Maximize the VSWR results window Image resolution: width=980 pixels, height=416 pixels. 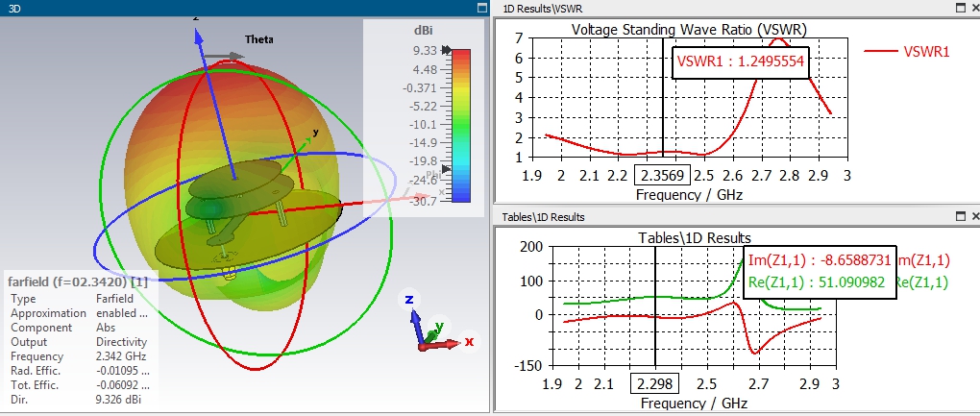pyautogui.click(x=961, y=8)
